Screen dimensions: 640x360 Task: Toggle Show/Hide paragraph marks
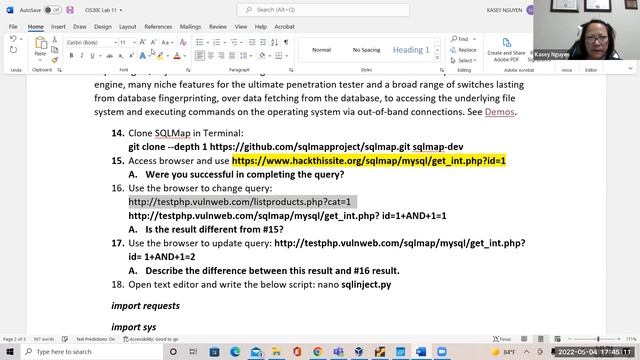click(286, 42)
